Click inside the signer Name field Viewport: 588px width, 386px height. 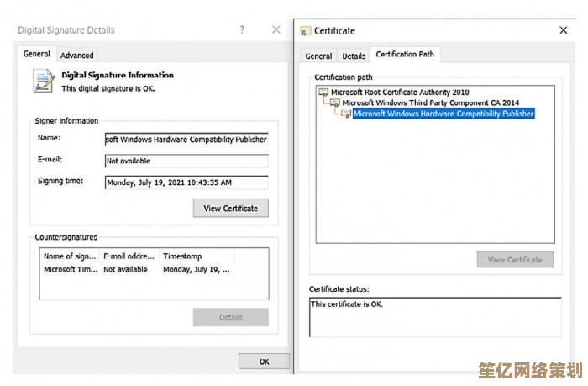[x=186, y=140]
